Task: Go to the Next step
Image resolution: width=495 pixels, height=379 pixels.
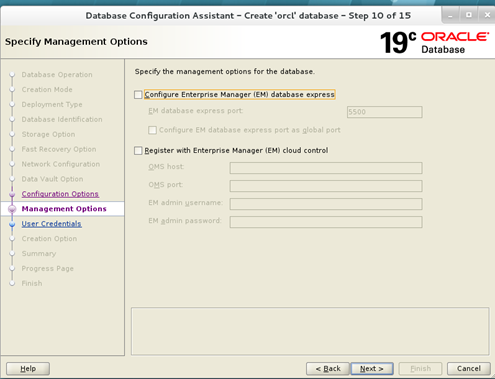Action: pos(372,369)
